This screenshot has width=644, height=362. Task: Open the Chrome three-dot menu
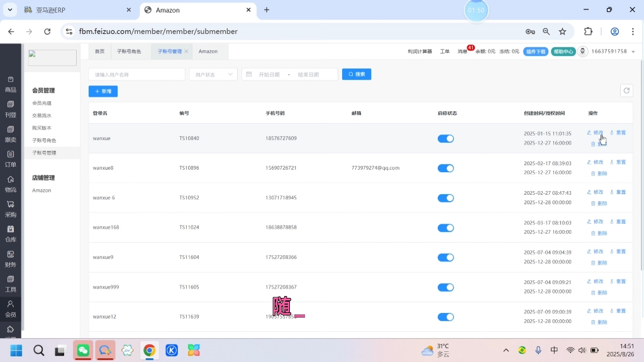(633, 31)
